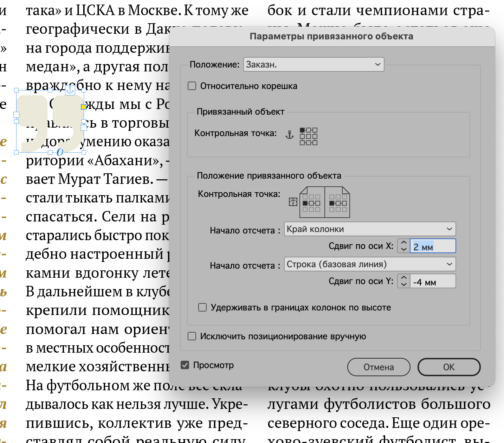Select top-right point in anchored object reference grid
The width and height of the screenshot is (504, 443).
(x=315, y=130)
